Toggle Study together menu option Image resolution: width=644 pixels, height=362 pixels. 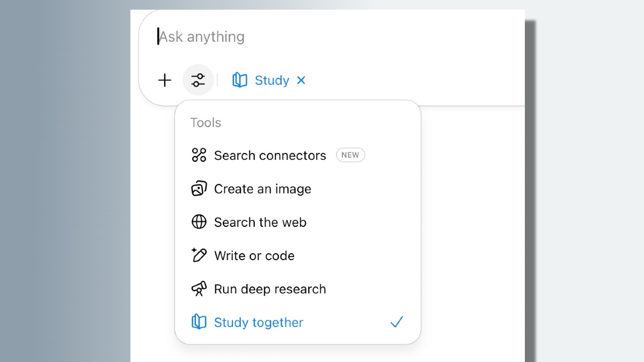pos(259,322)
